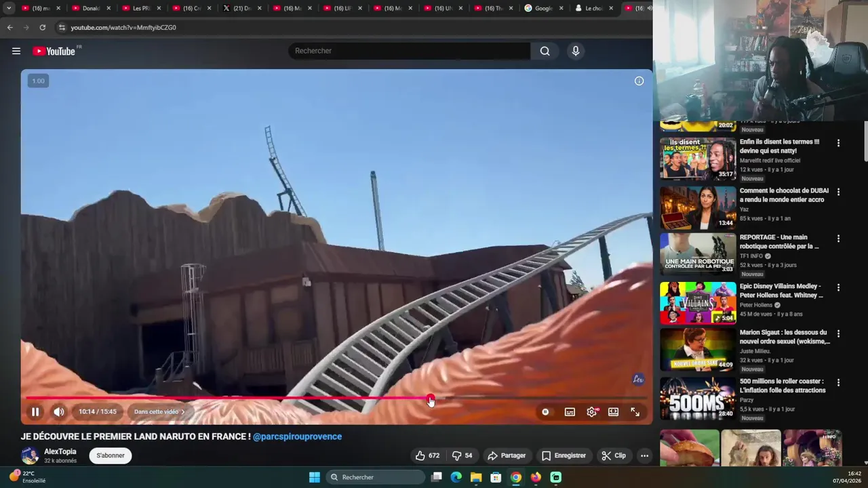Follow the @parcspirouprovence link in title
Screen dimensions: 868x488
[x=297, y=436]
